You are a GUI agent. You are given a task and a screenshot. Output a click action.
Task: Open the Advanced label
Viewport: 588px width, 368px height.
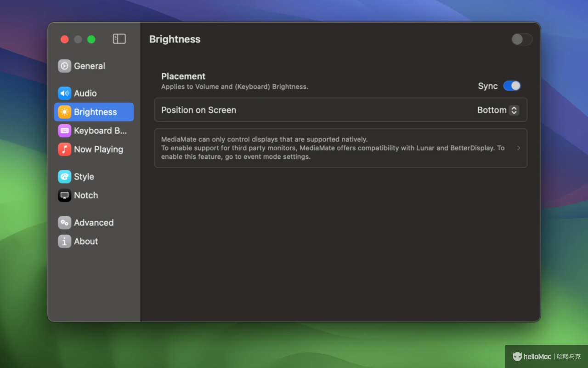94,223
